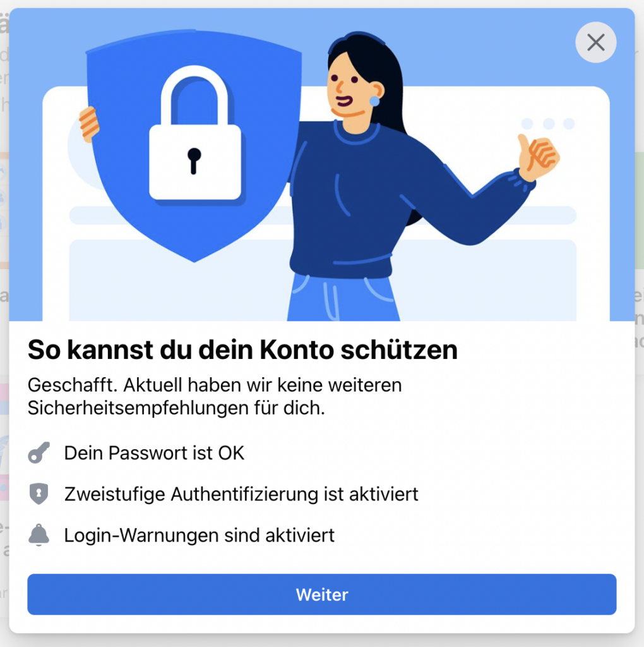Select 'Dein Passwort ist OK' text
The image size is (644, 647).
pos(154,453)
